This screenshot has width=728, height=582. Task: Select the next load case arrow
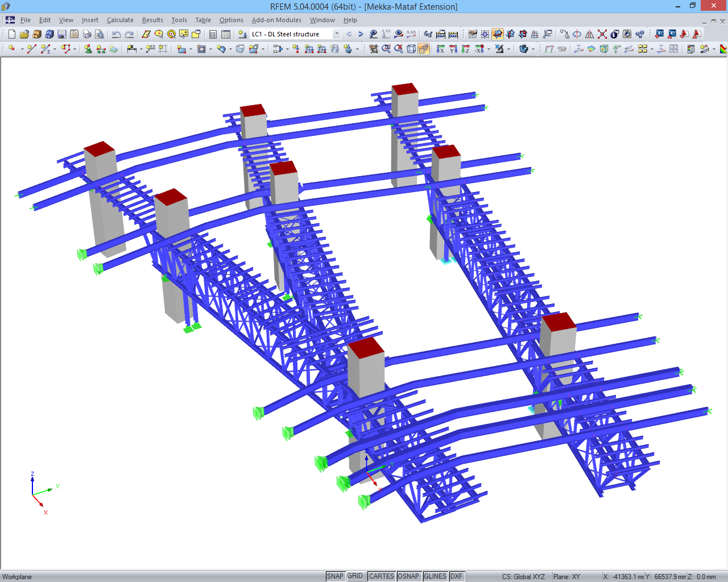361,34
